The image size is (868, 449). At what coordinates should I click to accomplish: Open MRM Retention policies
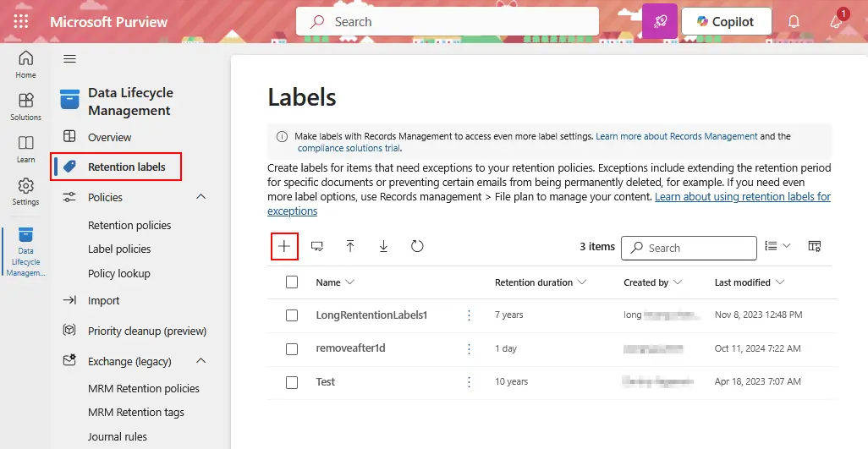tap(143, 388)
